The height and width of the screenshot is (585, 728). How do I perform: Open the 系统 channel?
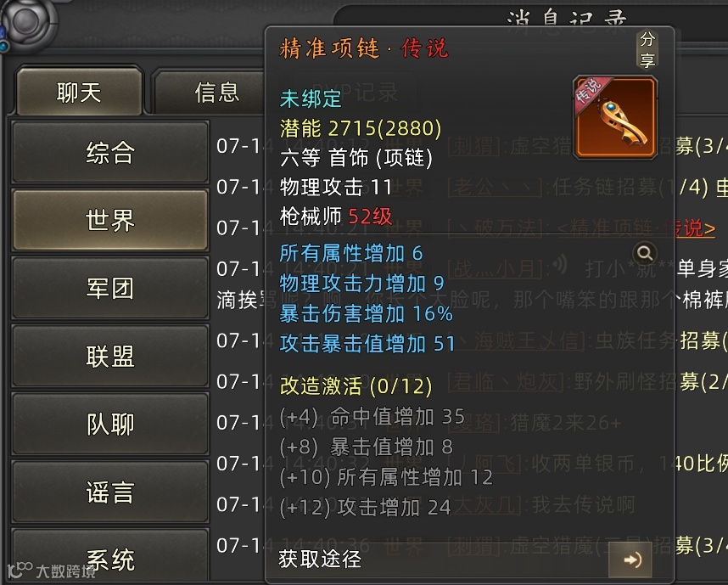110,558
